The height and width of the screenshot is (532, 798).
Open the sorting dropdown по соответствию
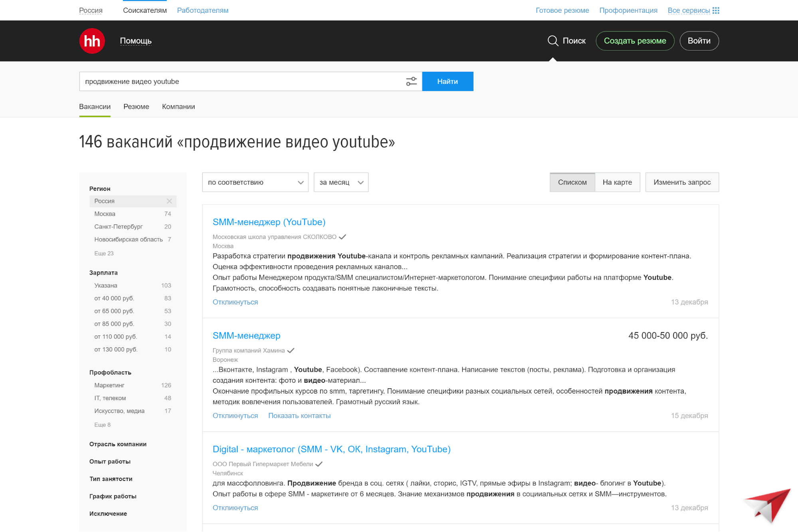pyautogui.click(x=255, y=182)
